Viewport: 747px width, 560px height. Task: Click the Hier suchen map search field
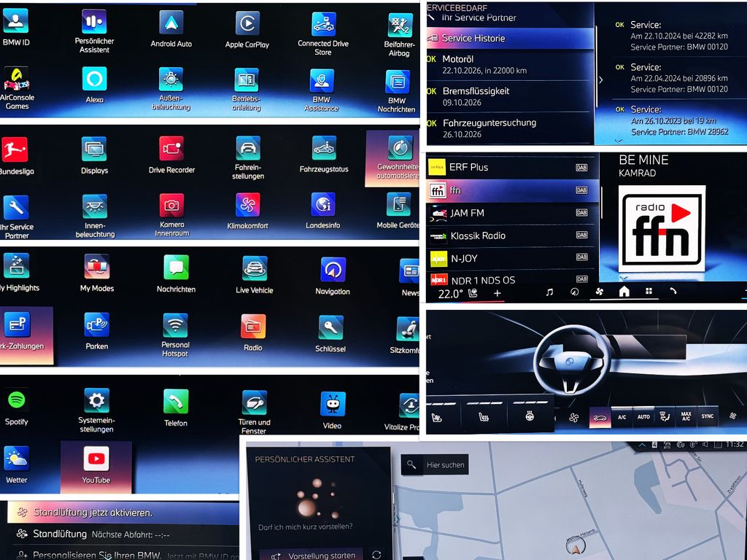coord(436,464)
